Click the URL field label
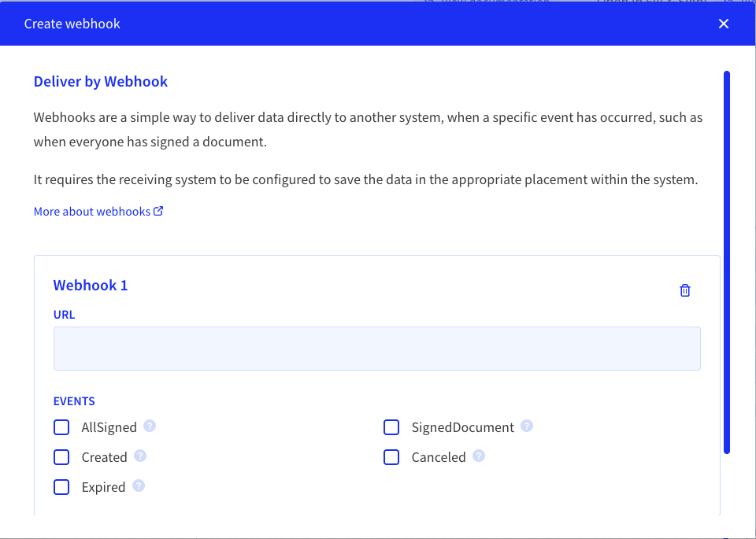This screenshot has width=756, height=539. 64,315
